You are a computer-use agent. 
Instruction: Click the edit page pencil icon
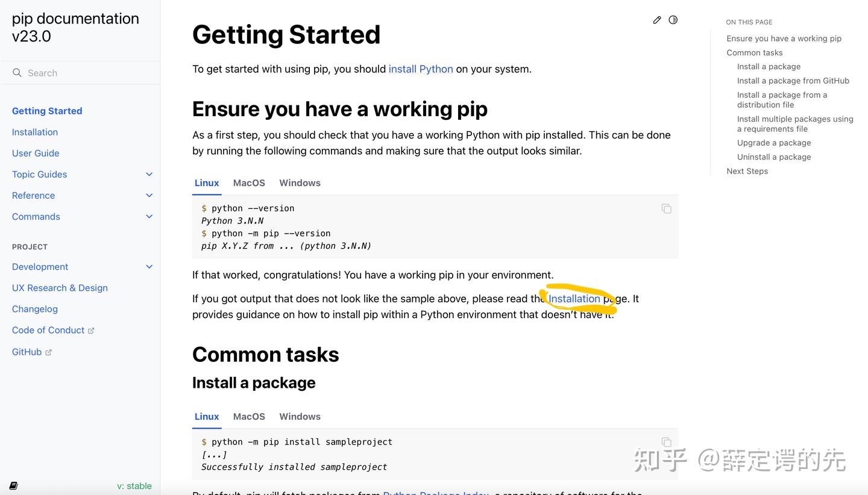pyautogui.click(x=656, y=20)
